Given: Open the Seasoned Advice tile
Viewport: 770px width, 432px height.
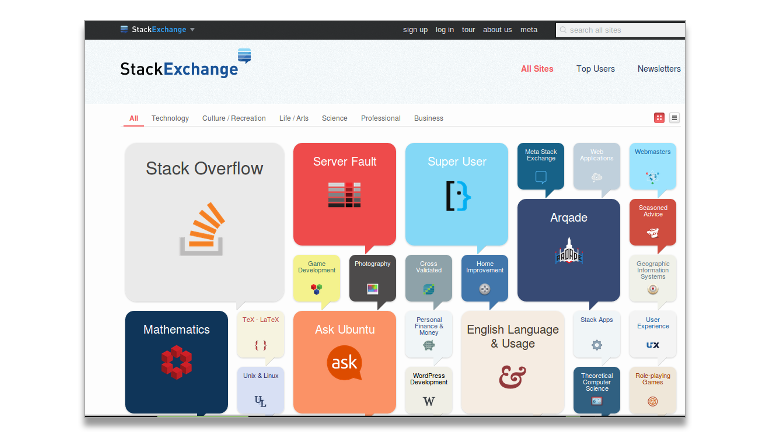Looking at the screenshot, I should click(652, 222).
